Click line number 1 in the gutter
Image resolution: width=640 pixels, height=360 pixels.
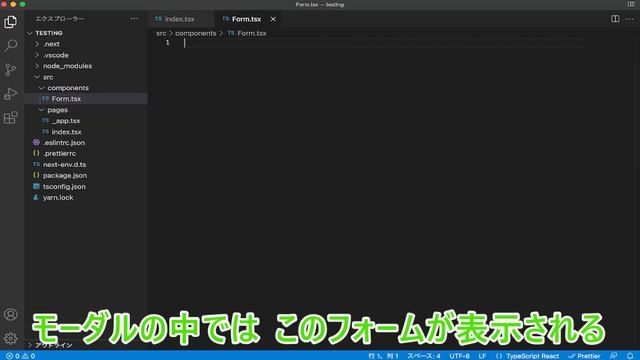click(x=167, y=43)
